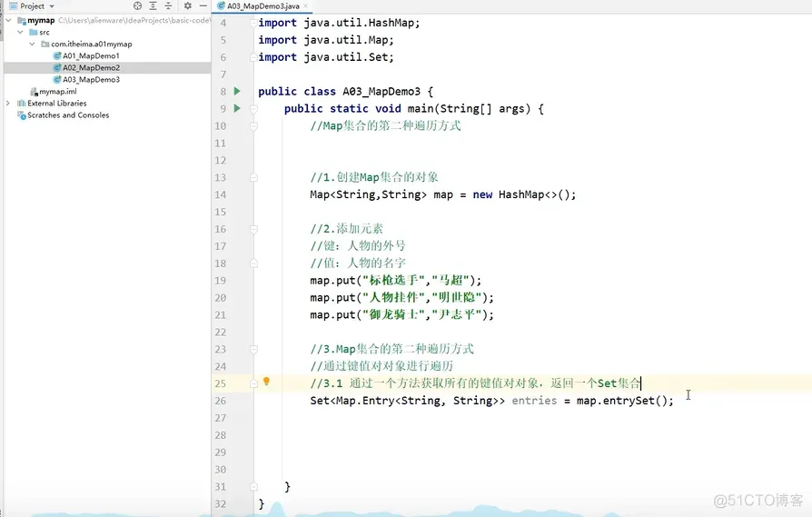Click 'import java.util.HashMap;' line
Image resolution: width=812 pixels, height=517 pixels.
click(x=339, y=23)
